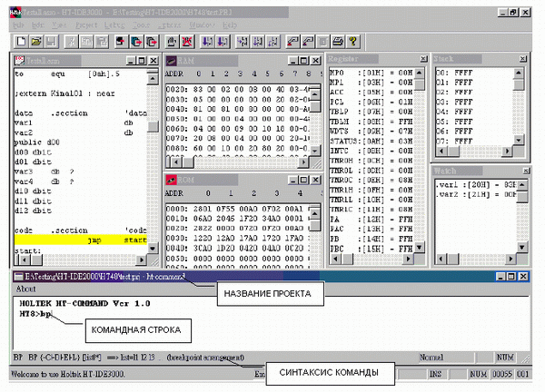Close the Register panel
This screenshot has width=545, height=392.
(x=423, y=59)
